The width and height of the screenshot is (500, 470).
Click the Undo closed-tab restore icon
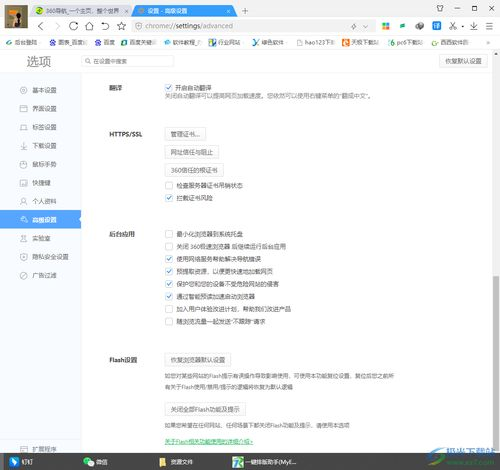105,26
